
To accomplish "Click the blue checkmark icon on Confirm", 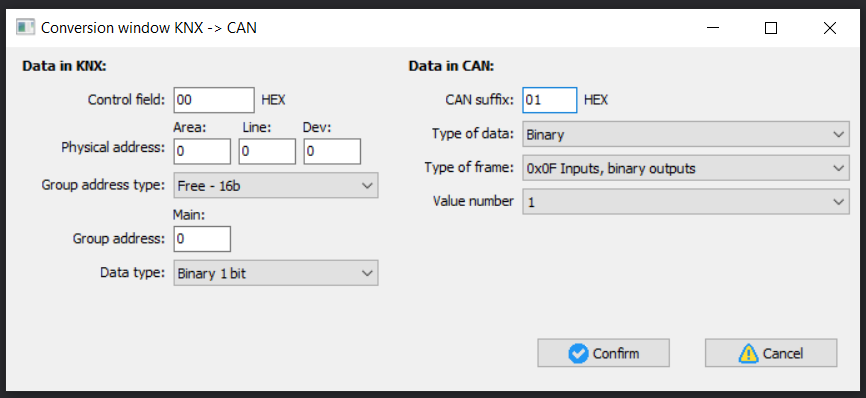I will [578, 353].
